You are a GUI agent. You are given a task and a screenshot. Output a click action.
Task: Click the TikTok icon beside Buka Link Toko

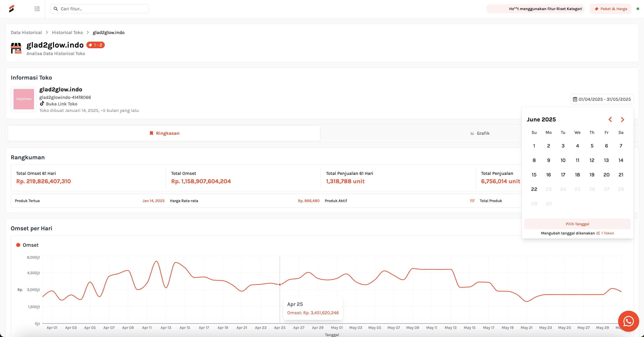coord(42,103)
